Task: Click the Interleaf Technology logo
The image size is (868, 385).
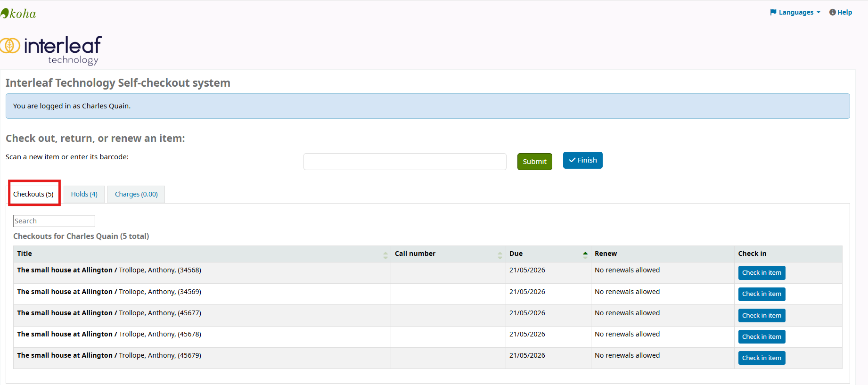Action: pos(51,50)
